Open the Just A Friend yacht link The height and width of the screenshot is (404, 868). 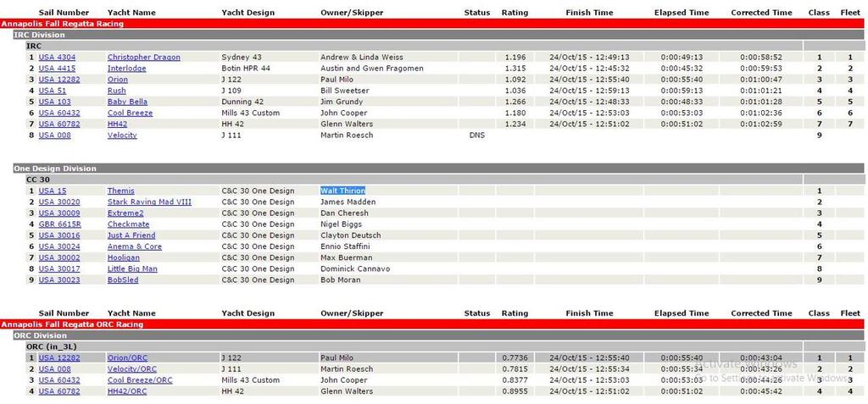tap(131, 235)
